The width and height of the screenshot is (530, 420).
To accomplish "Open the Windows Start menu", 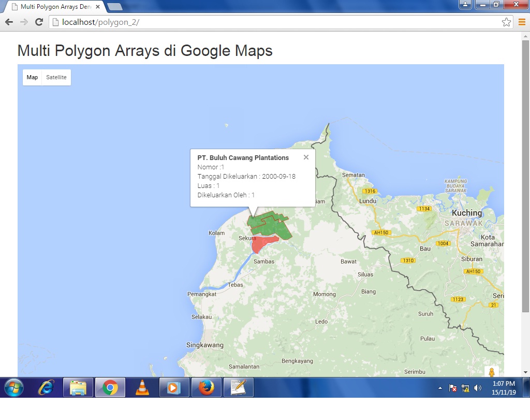I will [14, 387].
